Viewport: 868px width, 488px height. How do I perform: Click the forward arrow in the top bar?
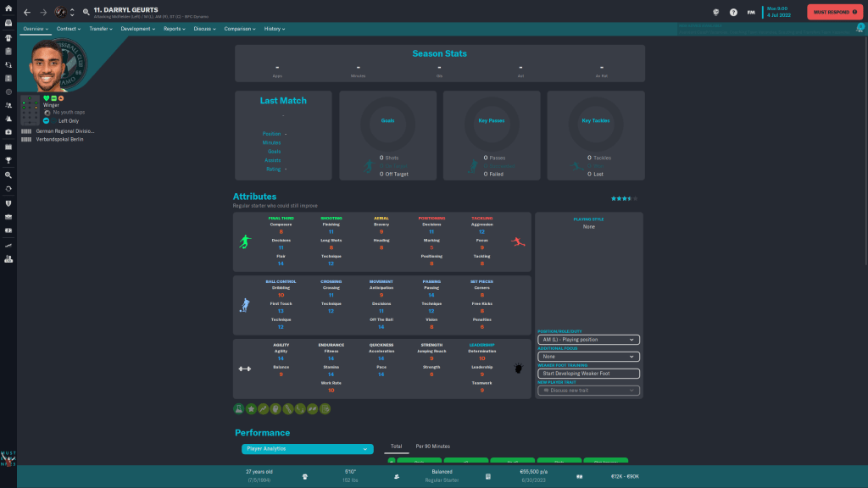click(x=43, y=12)
